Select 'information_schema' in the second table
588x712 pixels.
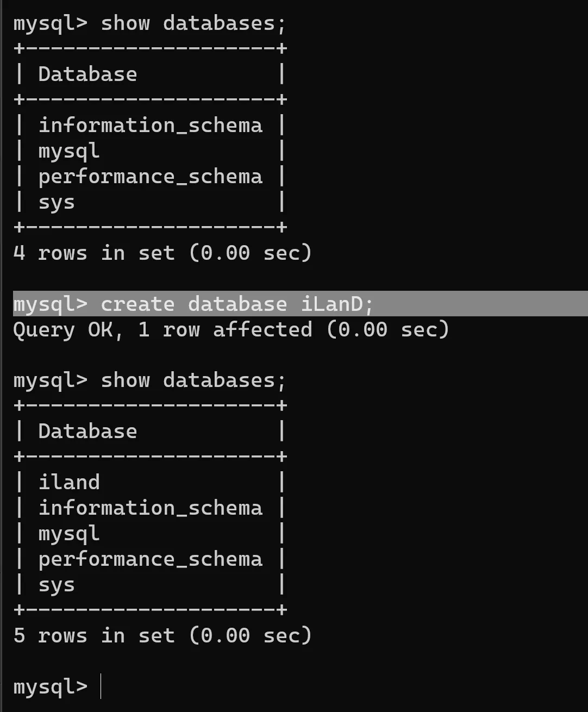(x=150, y=508)
